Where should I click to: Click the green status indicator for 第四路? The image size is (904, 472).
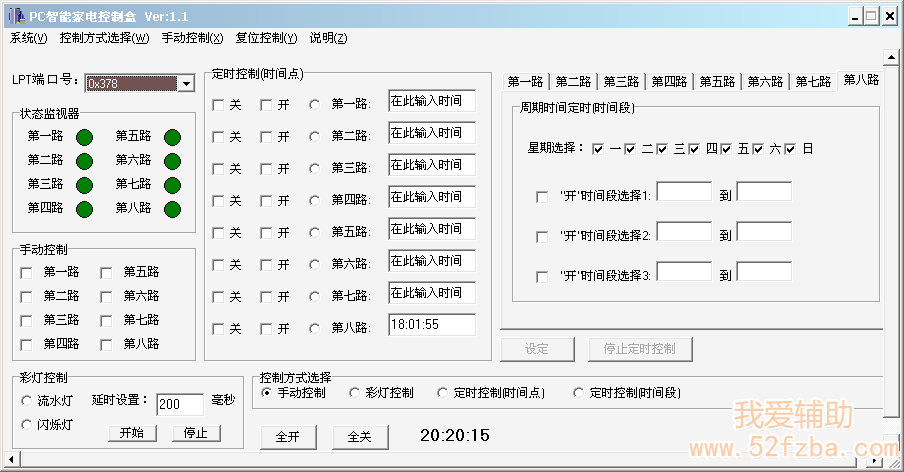click(x=84, y=209)
